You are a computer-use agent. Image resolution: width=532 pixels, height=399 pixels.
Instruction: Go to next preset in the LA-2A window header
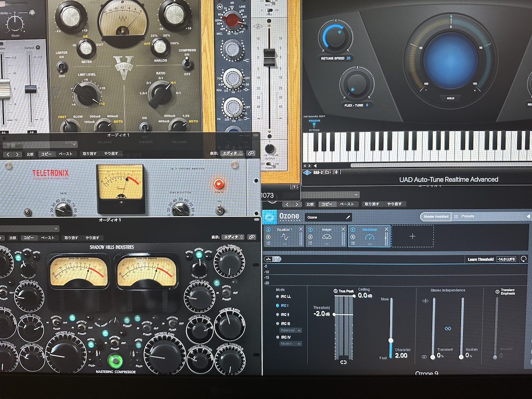point(17,154)
